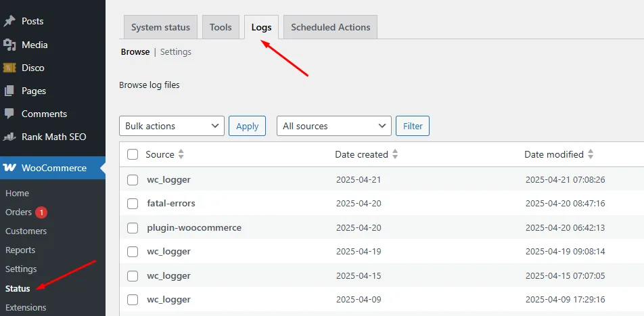
Task: Check the wc_logger 2025-04-15 row checkbox
Action: coord(133,276)
